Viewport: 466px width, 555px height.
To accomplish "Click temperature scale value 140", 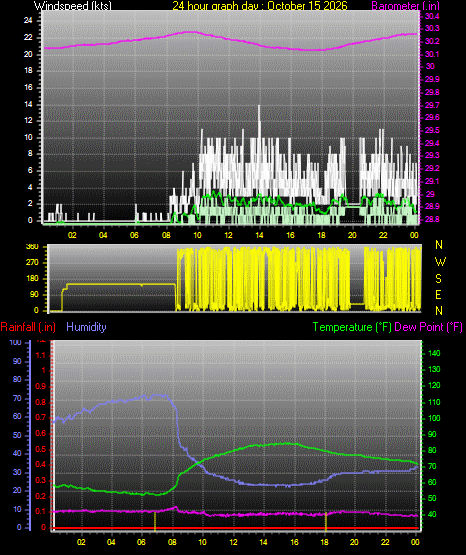I will tap(434, 353).
